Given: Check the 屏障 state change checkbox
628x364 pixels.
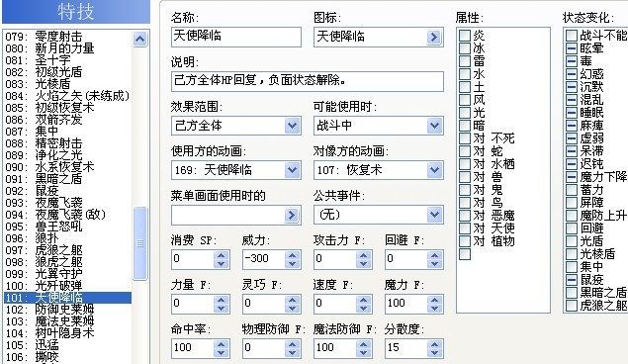Looking at the screenshot, I should coord(572,202).
